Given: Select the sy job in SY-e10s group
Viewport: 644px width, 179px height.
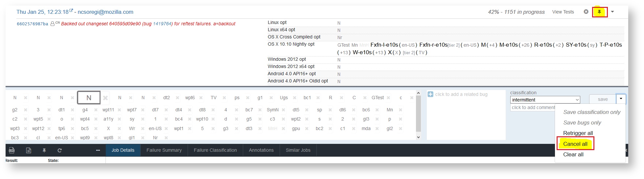Looking at the screenshot, I should pyautogui.click(x=592, y=45).
